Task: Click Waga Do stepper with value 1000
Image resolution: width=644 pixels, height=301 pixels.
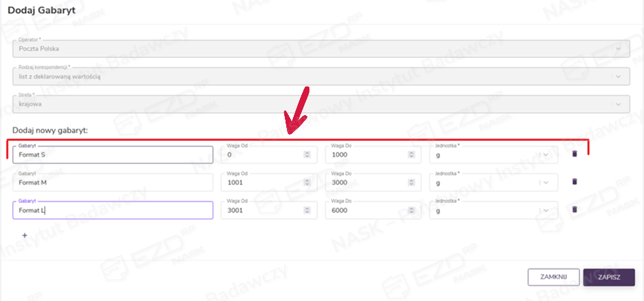Action: click(x=411, y=155)
